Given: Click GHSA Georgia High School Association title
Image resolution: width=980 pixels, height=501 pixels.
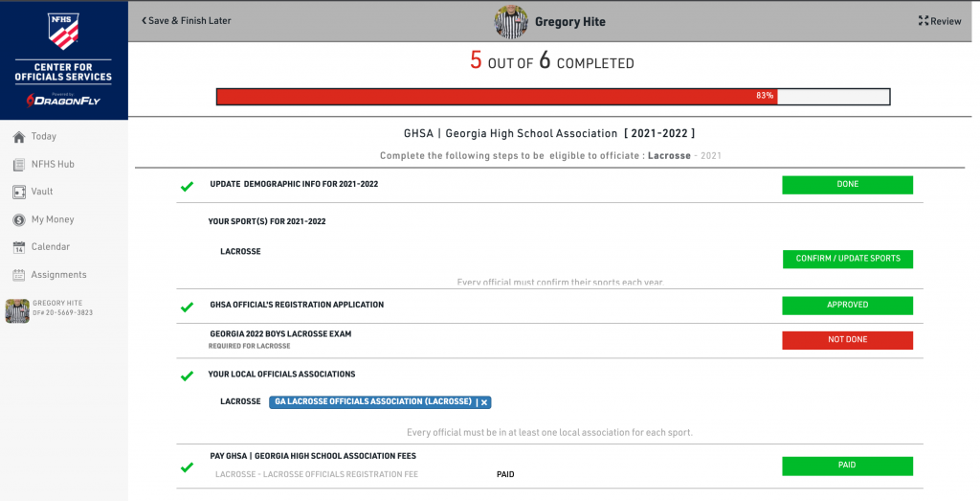Looking at the screenshot, I should [x=549, y=133].
